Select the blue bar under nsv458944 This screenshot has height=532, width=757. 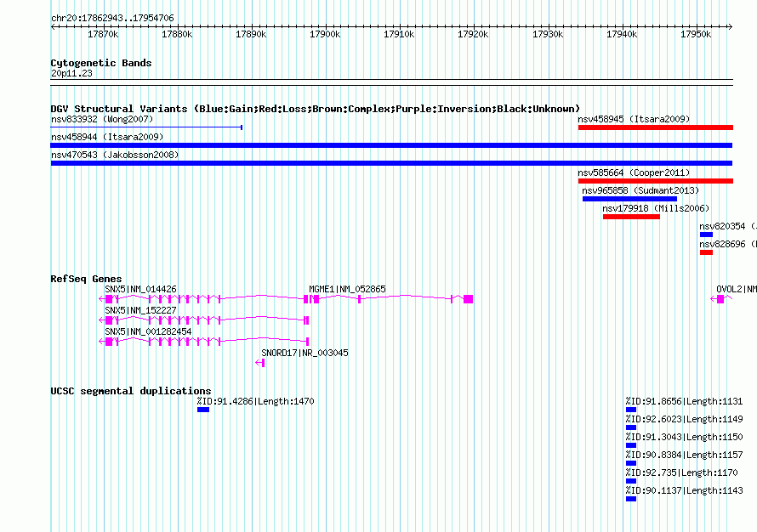pos(391,145)
